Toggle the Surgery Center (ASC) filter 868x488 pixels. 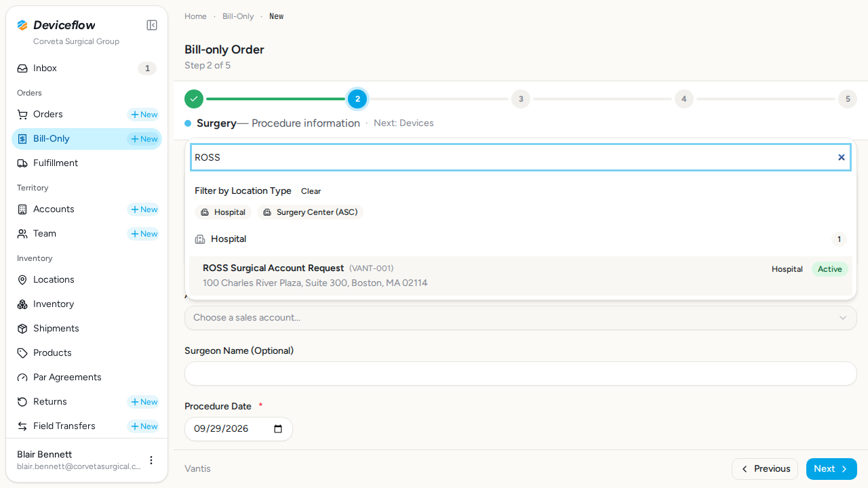311,212
